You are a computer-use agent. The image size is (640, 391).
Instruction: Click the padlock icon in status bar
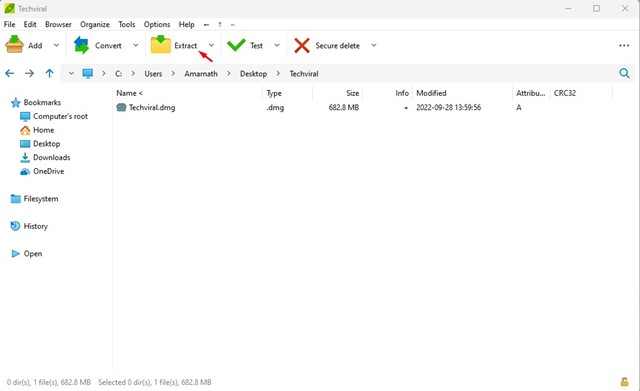pyautogui.click(x=624, y=382)
